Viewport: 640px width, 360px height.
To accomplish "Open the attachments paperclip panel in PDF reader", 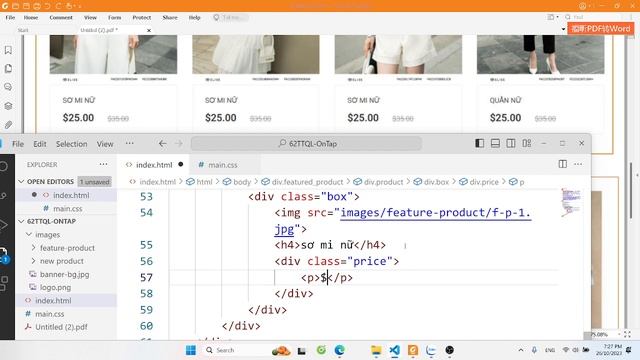I will [8, 124].
